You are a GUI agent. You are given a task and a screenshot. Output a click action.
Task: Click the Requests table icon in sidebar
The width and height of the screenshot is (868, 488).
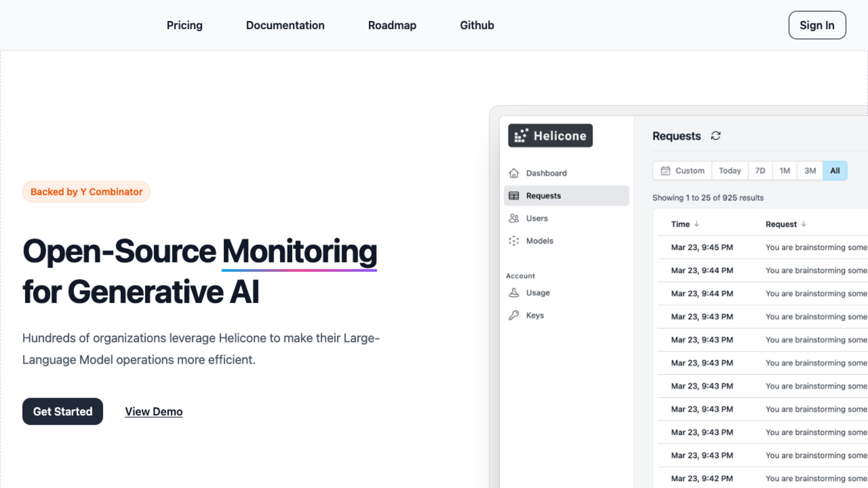click(514, 196)
